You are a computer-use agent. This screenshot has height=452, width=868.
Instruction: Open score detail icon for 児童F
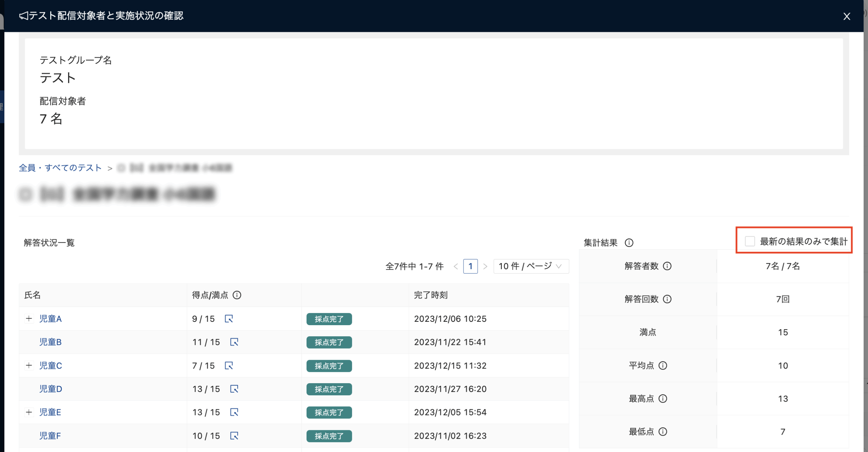coord(234,436)
